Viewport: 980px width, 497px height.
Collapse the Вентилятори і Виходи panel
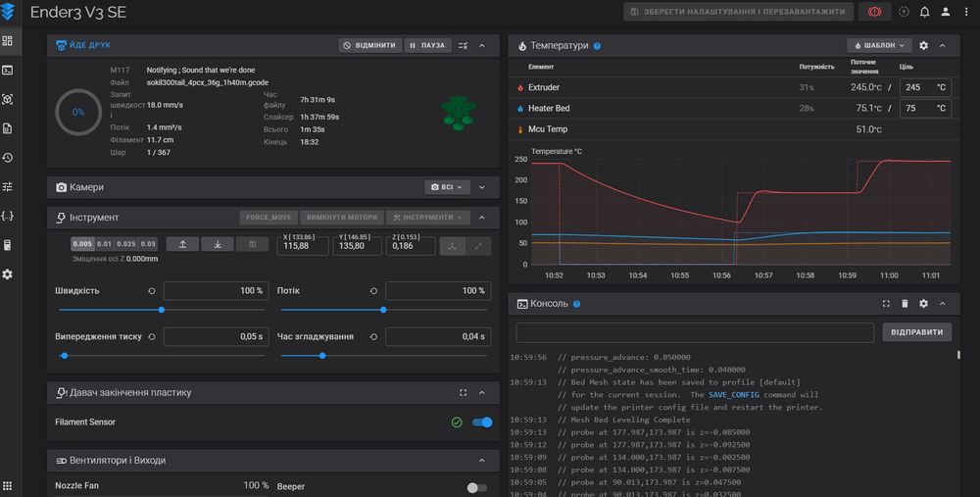point(481,461)
